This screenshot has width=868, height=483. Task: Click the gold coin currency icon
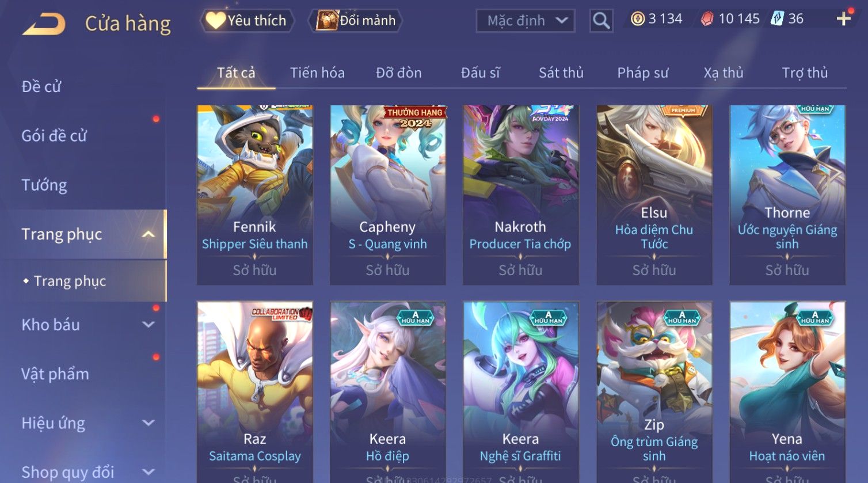637,19
